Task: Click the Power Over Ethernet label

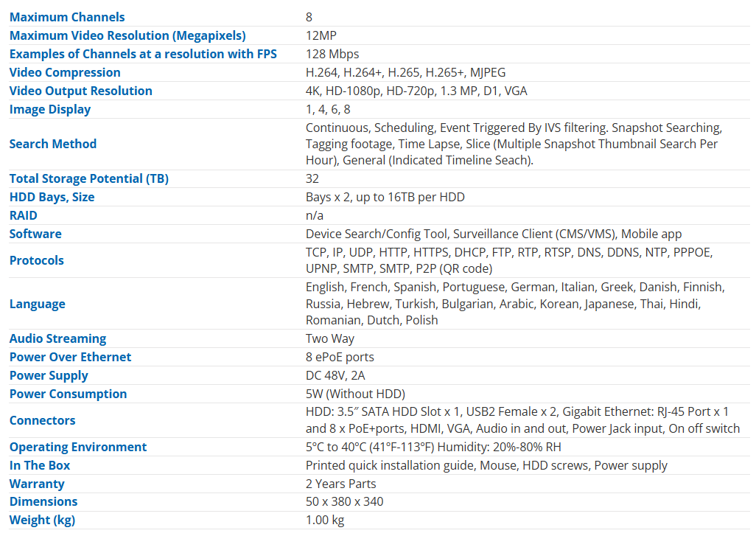Action: point(70,357)
